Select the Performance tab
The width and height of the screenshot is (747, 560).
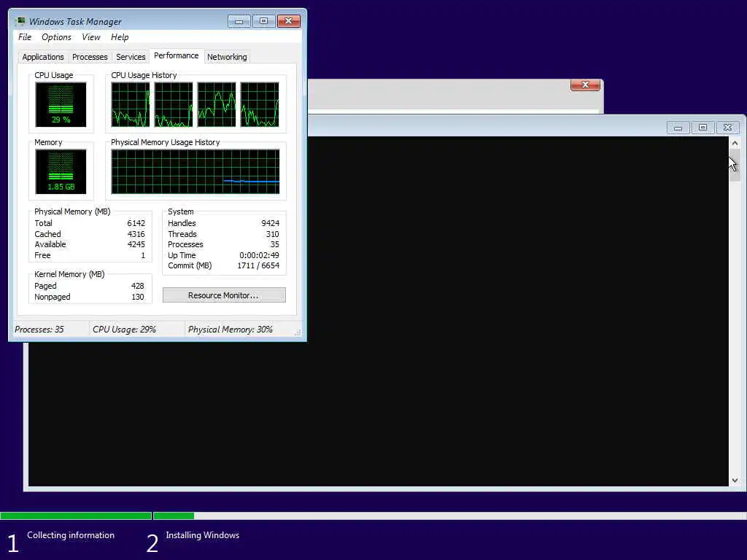[177, 55]
